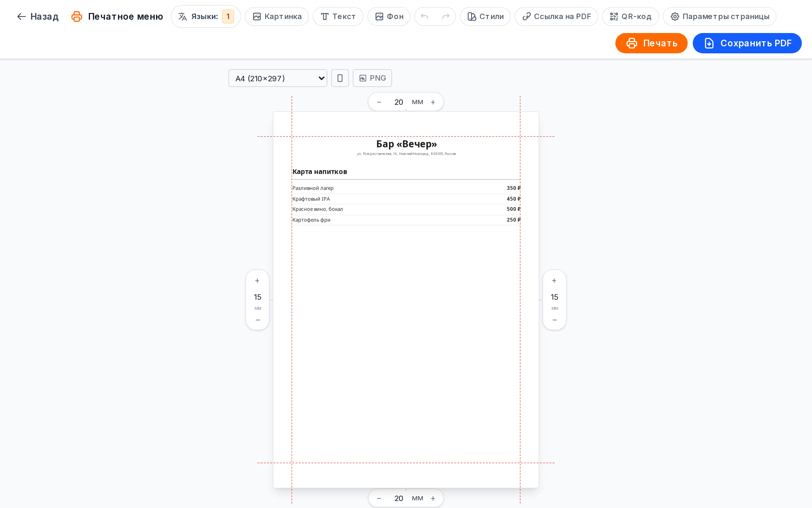Edit the left margin 15 field
812x508 pixels.
point(257,297)
